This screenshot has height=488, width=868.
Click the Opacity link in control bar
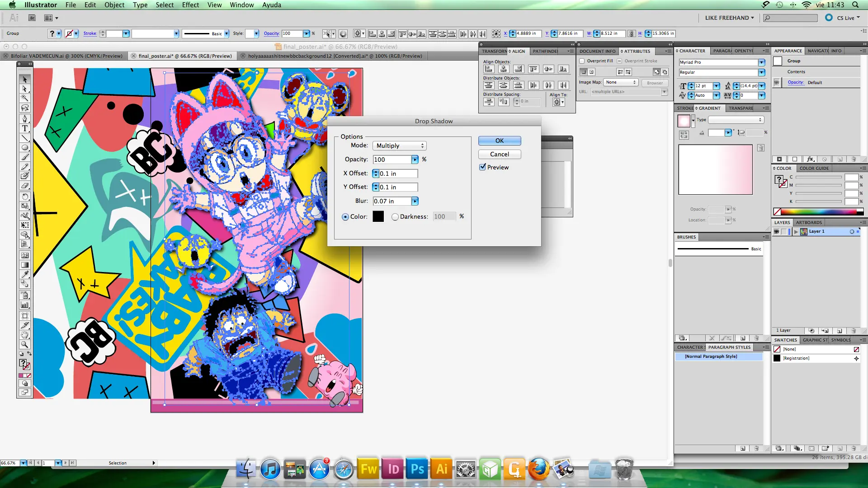point(271,33)
